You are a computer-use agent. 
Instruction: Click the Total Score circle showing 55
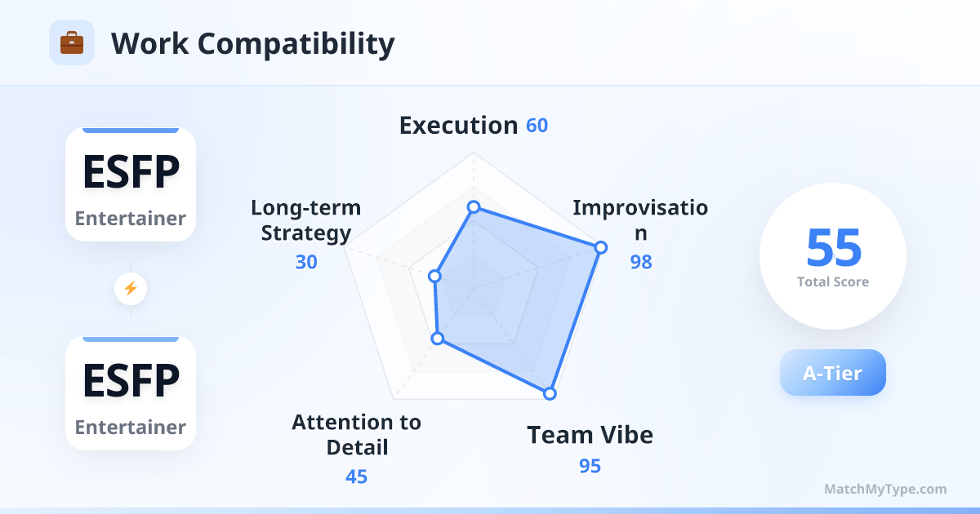pyautogui.click(x=833, y=256)
